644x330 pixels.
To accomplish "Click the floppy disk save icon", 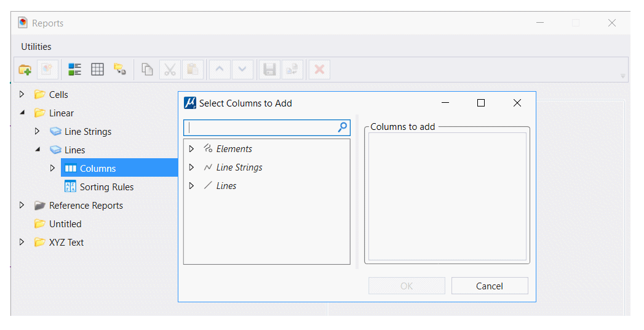I will coord(269,70).
